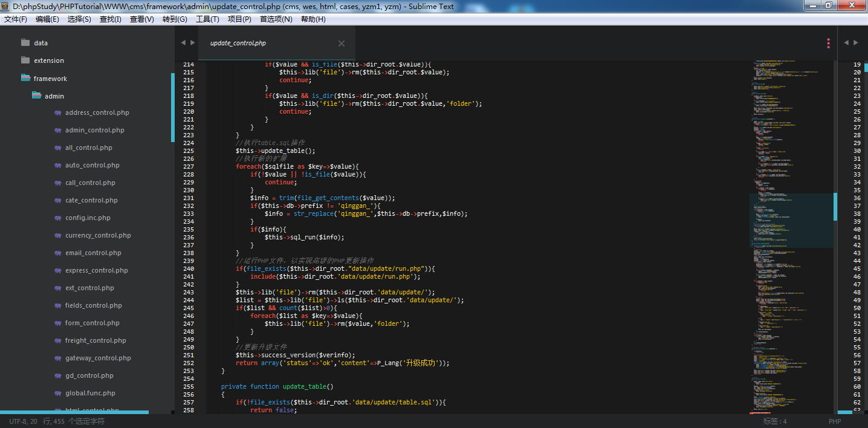This screenshot has width=868, height=428.
Task: Click the minimap highlighted viewport region
Action: click(x=791, y=221)
